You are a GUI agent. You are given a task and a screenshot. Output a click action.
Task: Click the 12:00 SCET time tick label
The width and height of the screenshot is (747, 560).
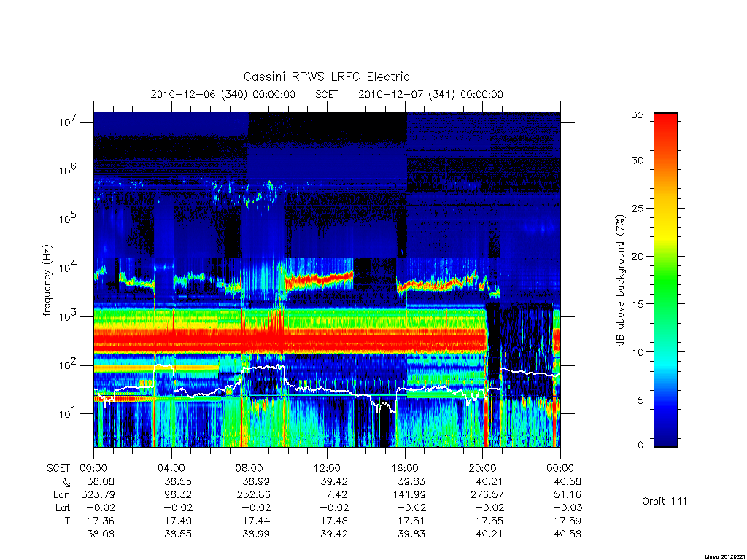click(327, 468)
